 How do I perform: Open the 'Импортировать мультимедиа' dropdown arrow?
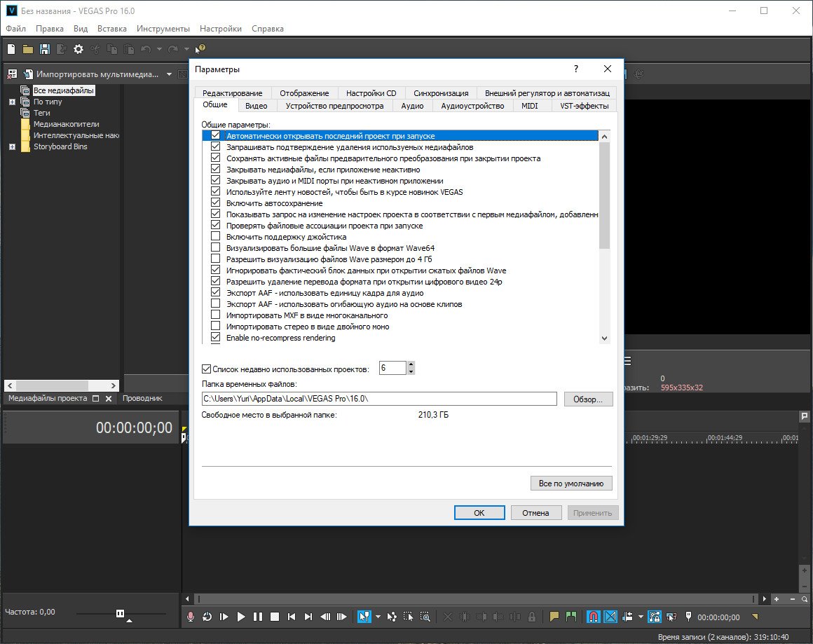(170, 74)
